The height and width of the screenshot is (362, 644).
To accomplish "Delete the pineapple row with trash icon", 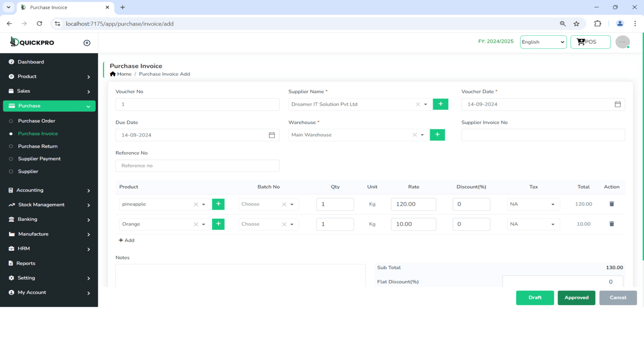I will point(611,204).
